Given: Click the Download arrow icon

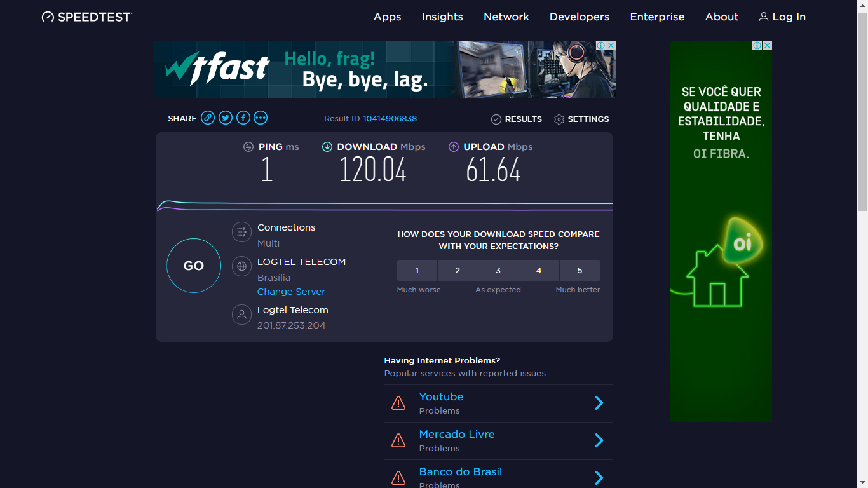Looking at the screenshot, I should 327,147.
